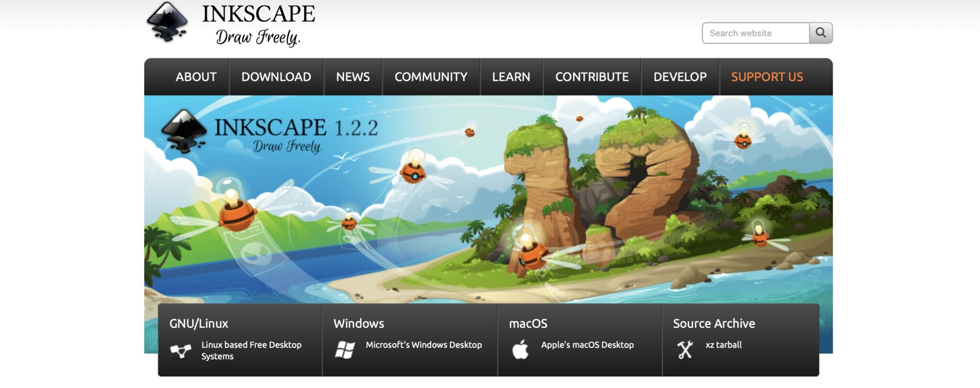Click the Windows flag icon
980x388 pixels.
point(345,350)
